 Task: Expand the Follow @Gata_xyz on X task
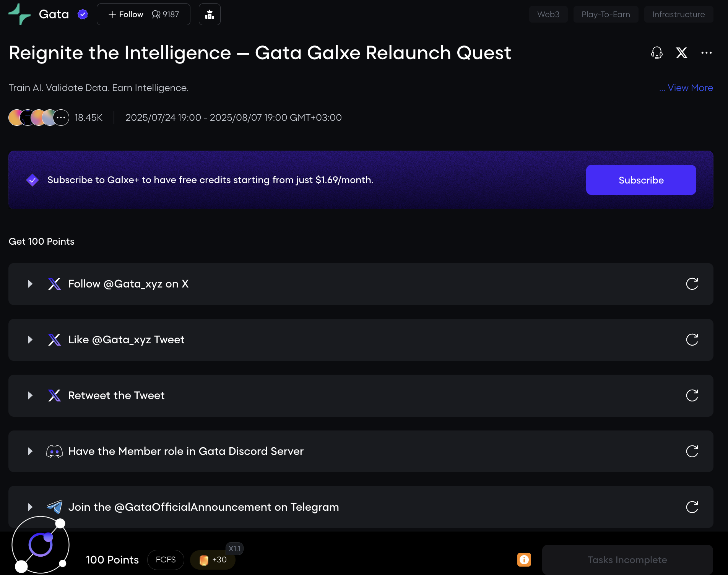click(x=30, y=284)
